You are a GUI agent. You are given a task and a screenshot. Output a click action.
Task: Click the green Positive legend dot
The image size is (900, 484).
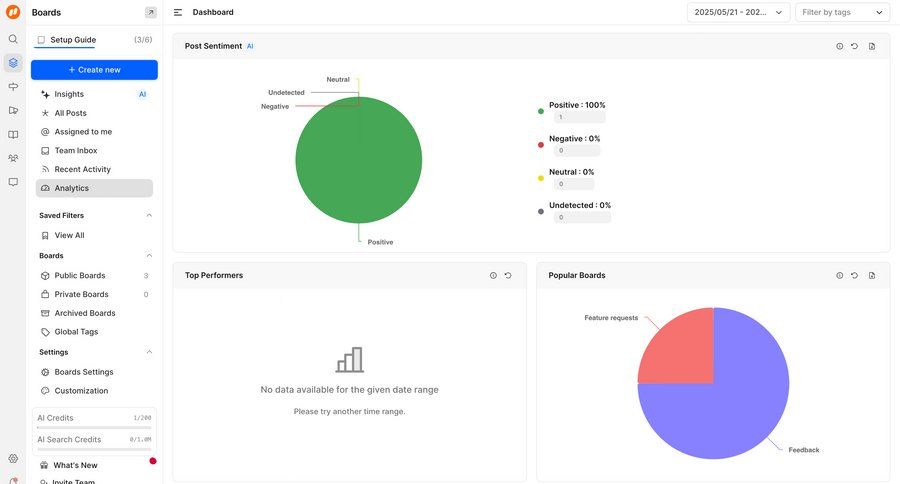point(541,111)
